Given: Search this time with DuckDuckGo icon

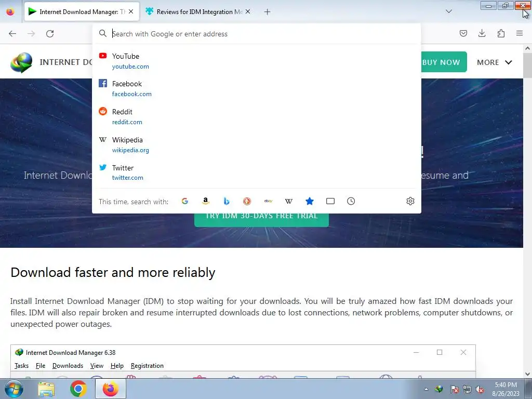Looking at the screenshot, I should click(x=247, y=201).
